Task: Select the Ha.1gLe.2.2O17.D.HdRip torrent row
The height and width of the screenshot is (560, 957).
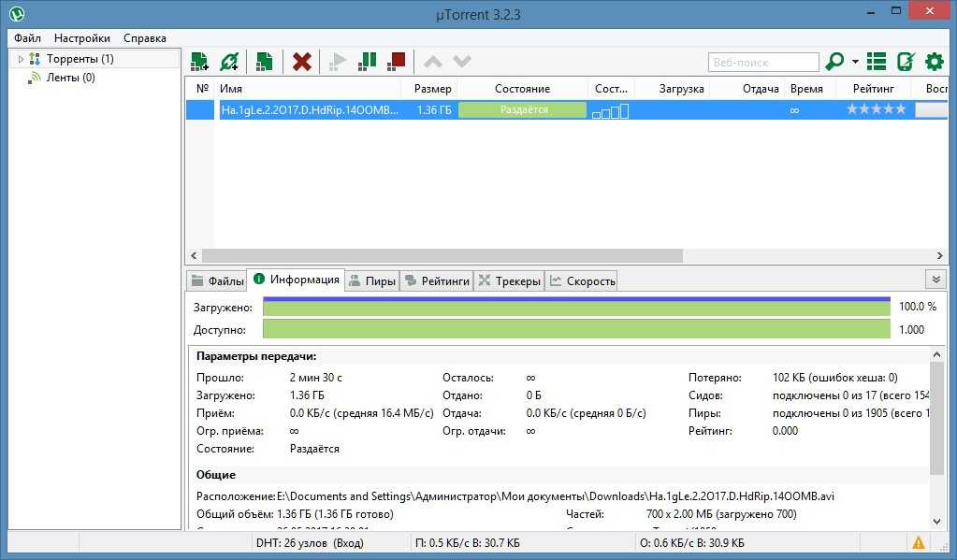Action: pyautogui.click(x=566, y=109)
